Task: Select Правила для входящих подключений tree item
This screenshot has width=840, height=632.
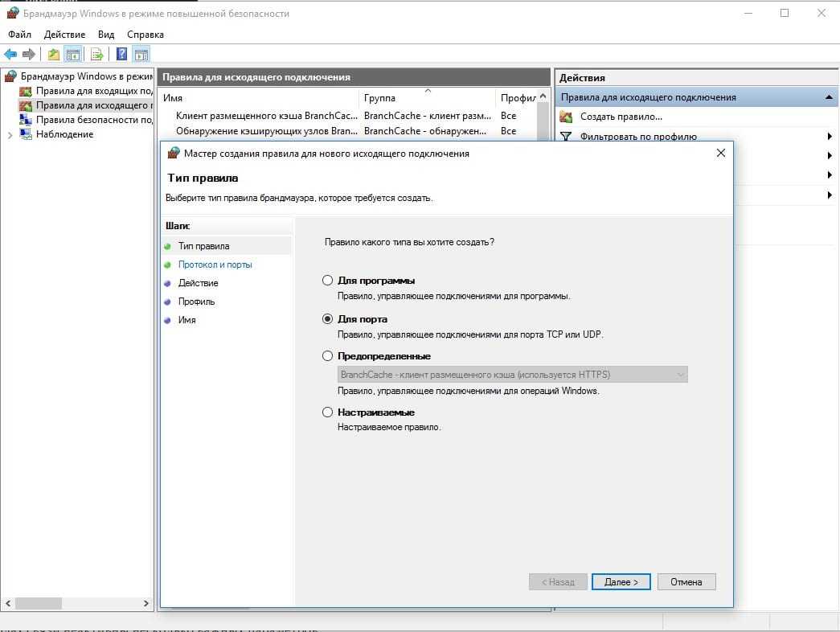Action: click(93, 91)
